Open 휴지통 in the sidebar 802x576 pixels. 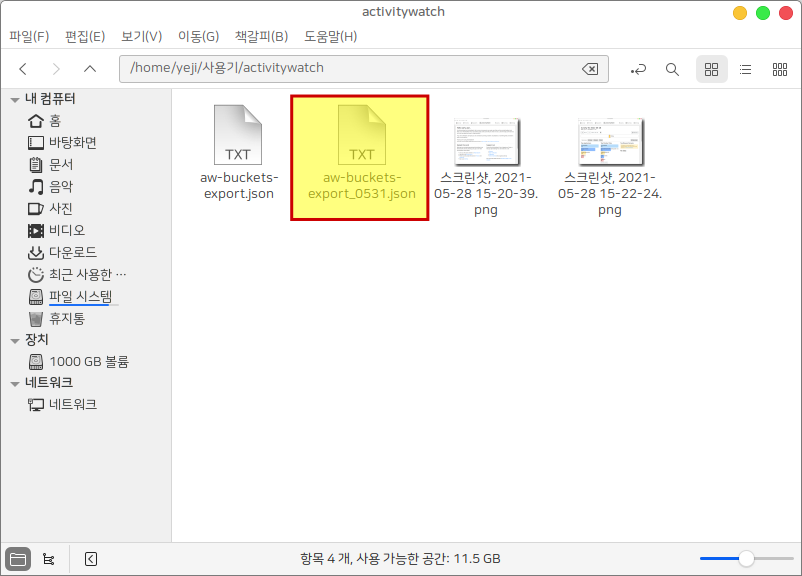coord(66,318)
